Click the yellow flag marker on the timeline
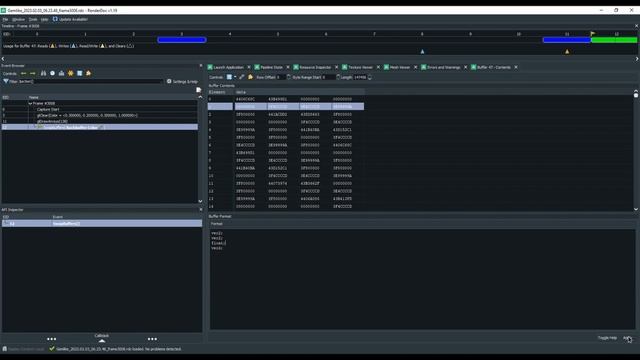640x360 pixels. [593, 34]
